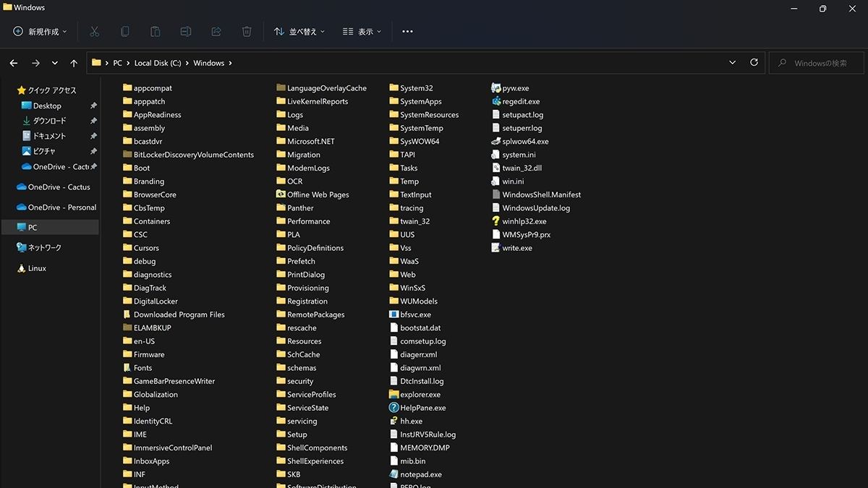
Task: Click the Rename icon in toolbar
Action: [185, 32]
